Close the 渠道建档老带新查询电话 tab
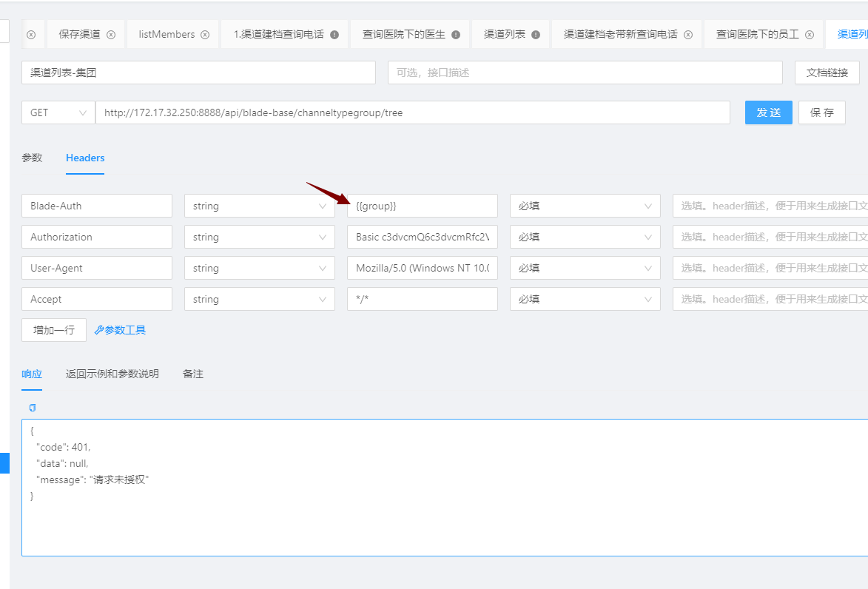Viewport: 868px width, 589px height. pos(688,34)
